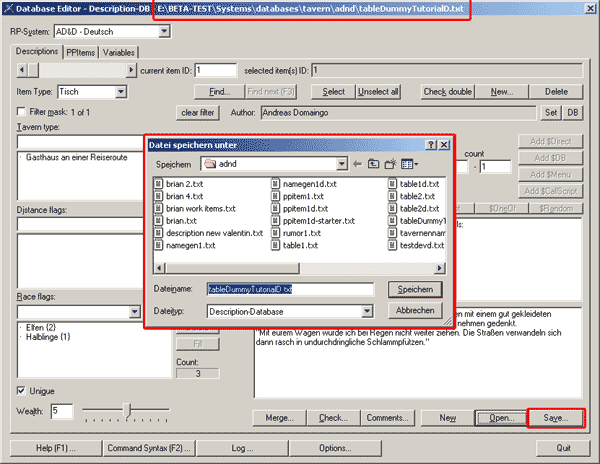This screenshot has width=600, height=464.
Task: Create a new folder in dialog
Action: [390, 163]
